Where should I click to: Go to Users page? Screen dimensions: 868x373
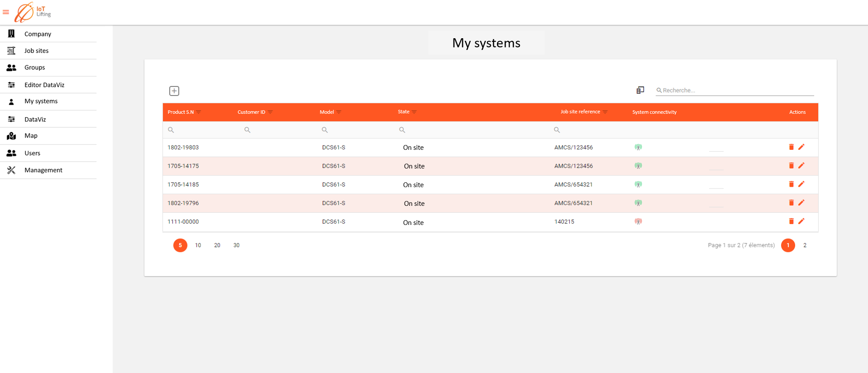pos(32,153)
